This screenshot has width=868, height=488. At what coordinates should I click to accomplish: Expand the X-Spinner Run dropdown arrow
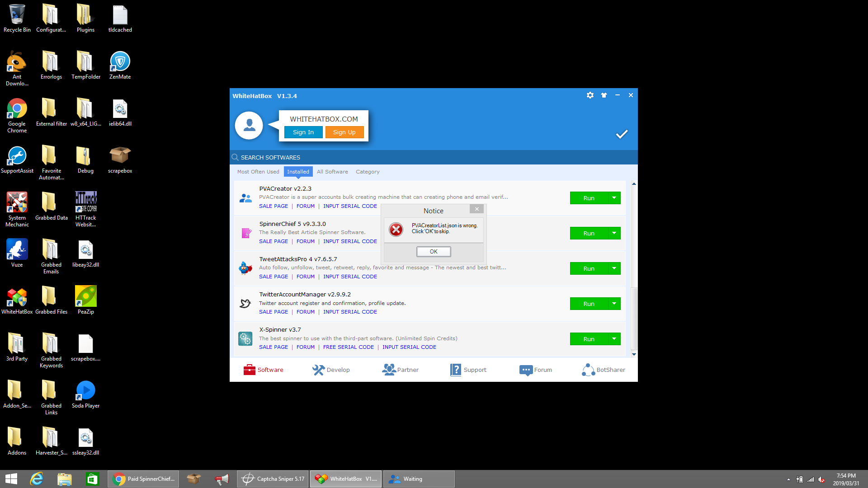click(614, 339)
